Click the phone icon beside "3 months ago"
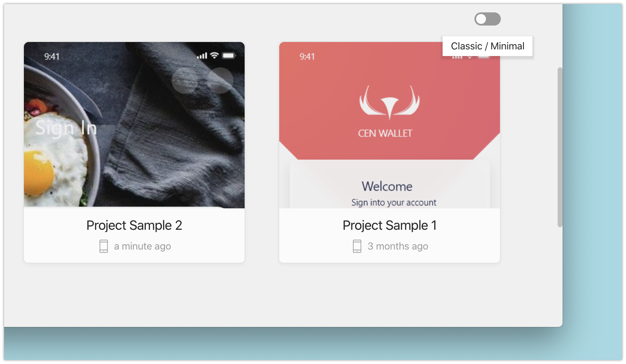626x364 pixels. [357, 246]
